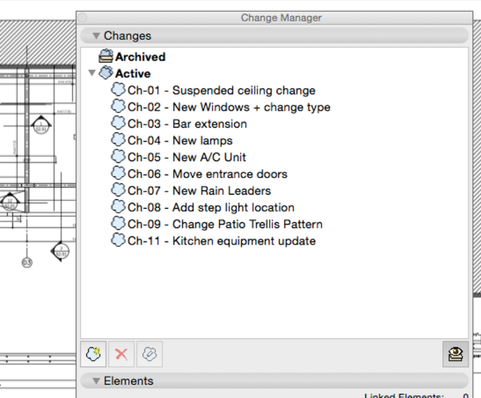Close the Change Manager palette
This screenshot has width=481, height=398.
point(83,18)
